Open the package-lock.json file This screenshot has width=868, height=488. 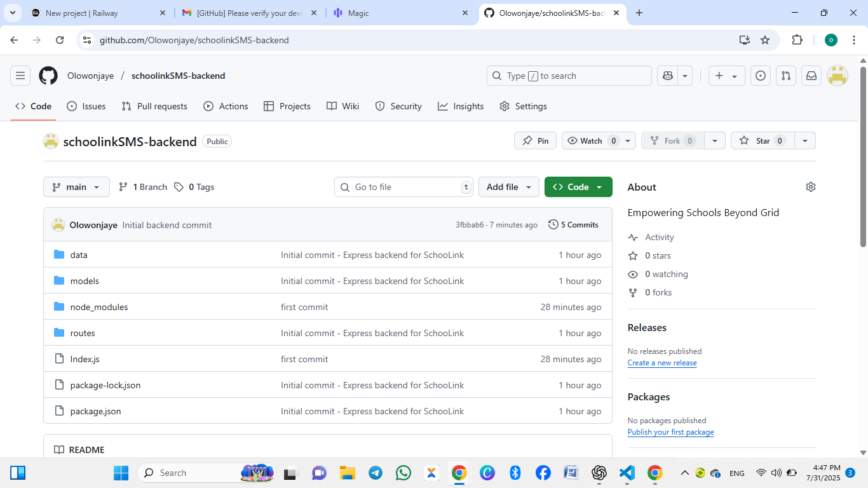click(x=105, y=385)
